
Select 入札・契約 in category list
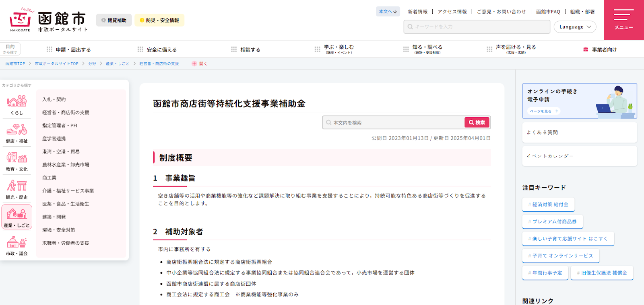click(54, 99)
